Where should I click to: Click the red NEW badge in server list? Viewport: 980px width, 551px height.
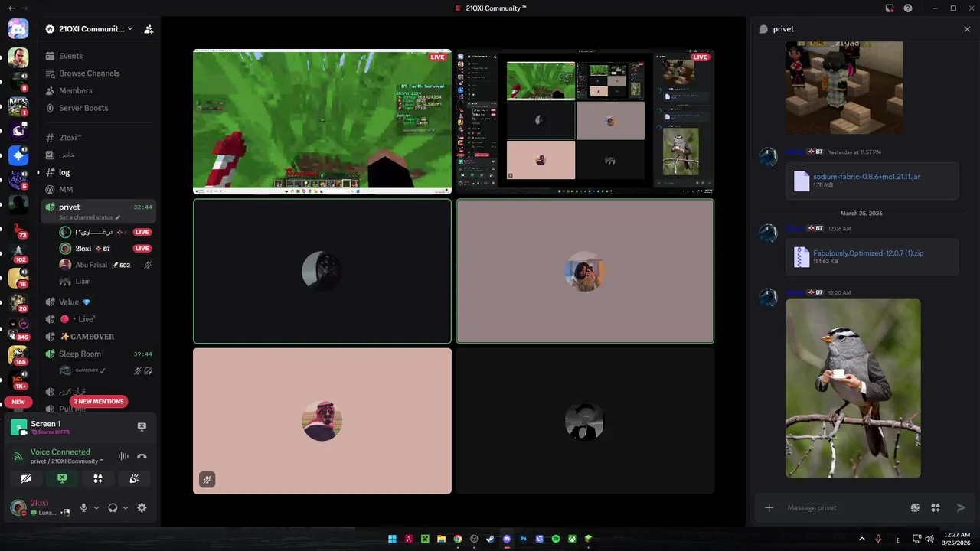(18, 402)
